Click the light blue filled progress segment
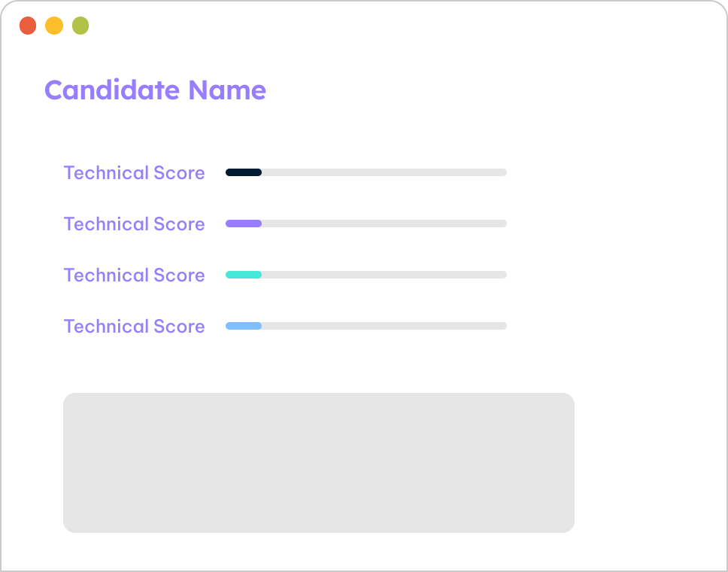This screenshot has width=728, height=572. 244,326
